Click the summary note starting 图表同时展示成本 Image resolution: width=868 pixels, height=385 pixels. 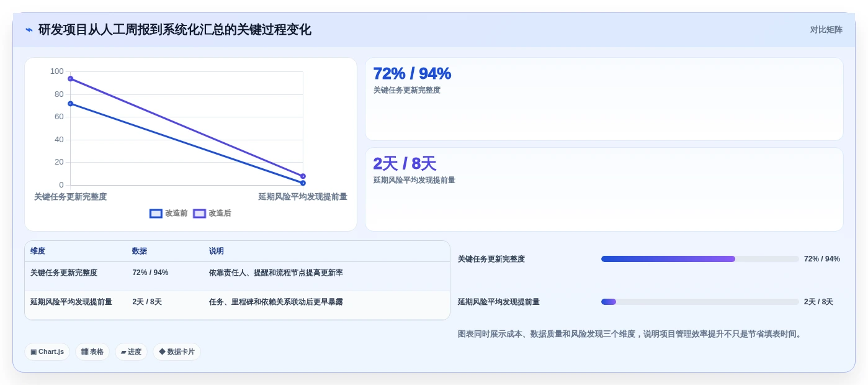[x=631, y=334]
